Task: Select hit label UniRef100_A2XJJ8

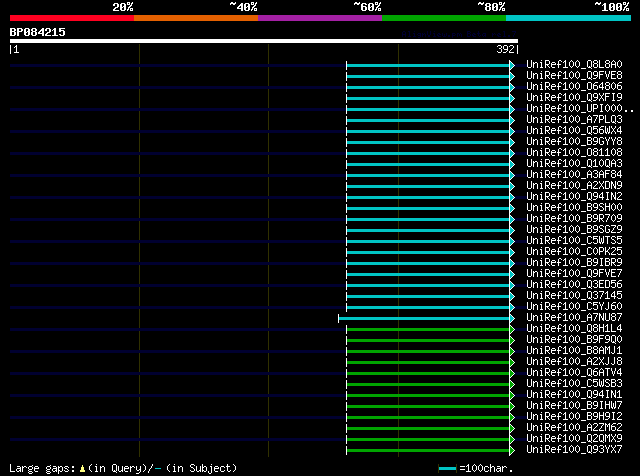Action: (x=574, y=362)
